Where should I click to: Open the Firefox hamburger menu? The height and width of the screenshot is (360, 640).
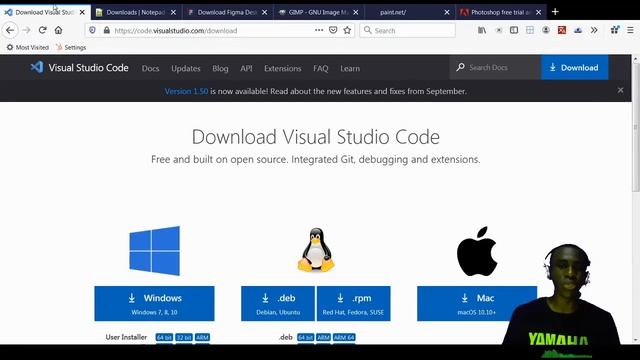pyautogui.click(x=631, y=30)
